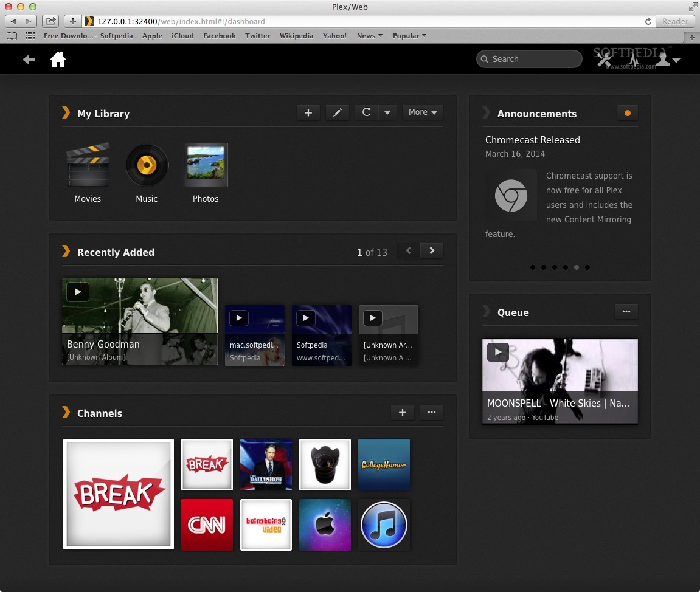The width and height of the screenshot is (700, 592).
Task: Add a new channel with plus button
Action: (402, 412)
